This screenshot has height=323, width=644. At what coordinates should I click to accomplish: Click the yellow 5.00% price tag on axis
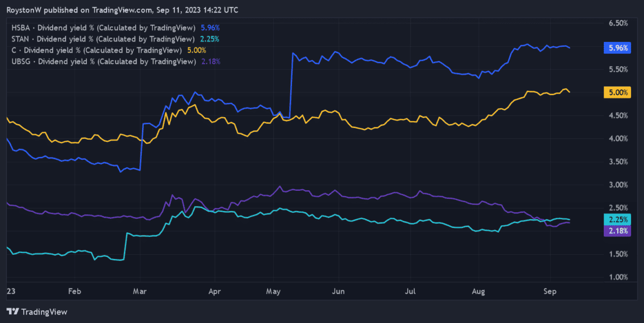[618, 92]
